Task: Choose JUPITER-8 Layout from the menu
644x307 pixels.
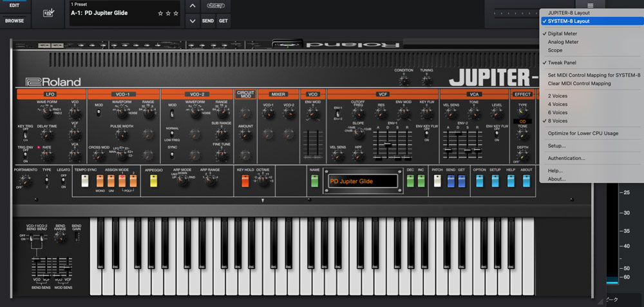Action: coord(569,13)
